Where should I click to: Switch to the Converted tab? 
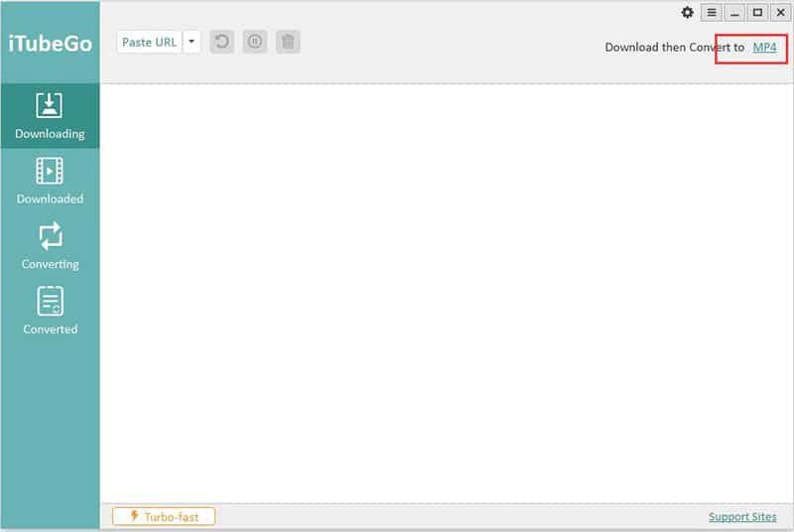click(51, 311)
